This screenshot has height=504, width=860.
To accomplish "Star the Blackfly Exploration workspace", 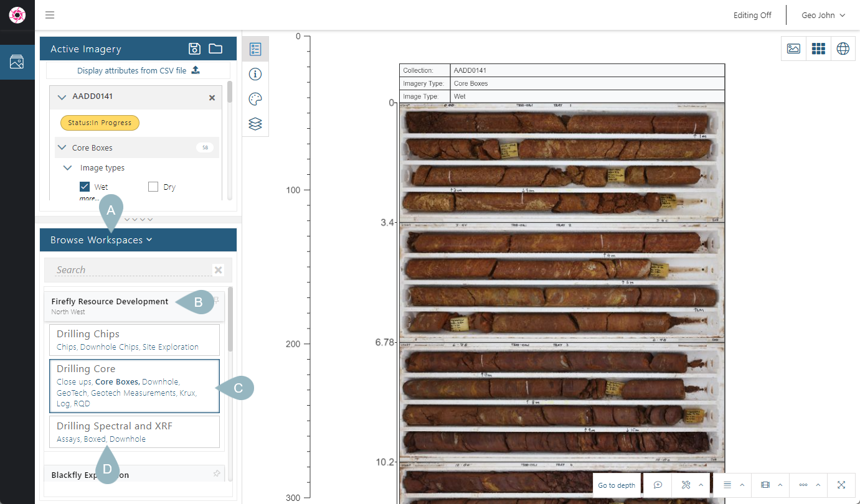I will coord(216,474).
